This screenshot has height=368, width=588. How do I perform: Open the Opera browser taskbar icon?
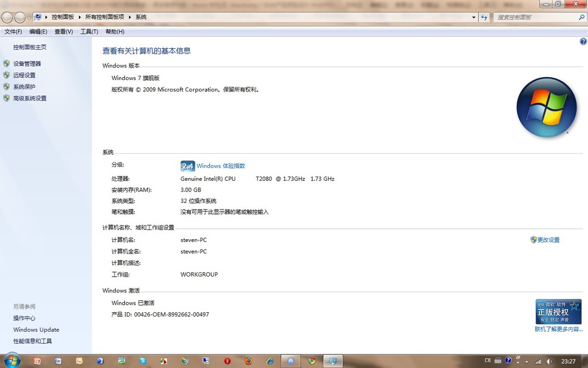(227, 362)
